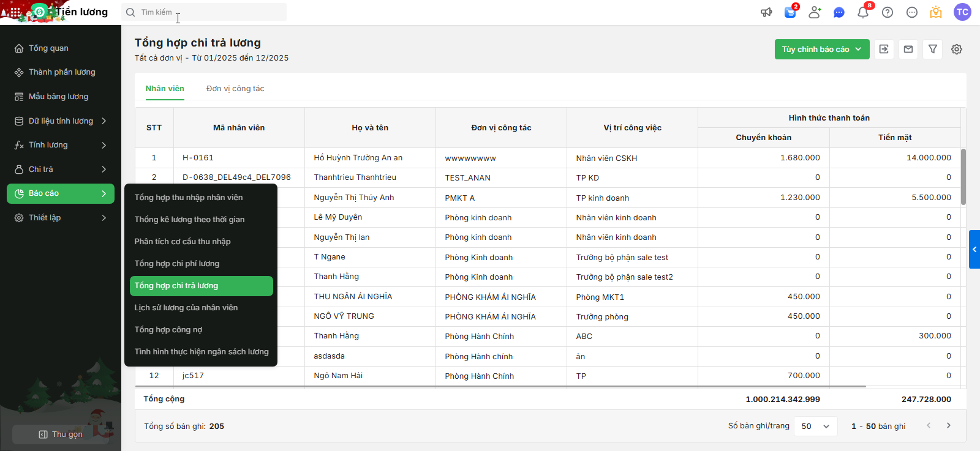Click the vertical table scrollbar

(x=963, y=177)
